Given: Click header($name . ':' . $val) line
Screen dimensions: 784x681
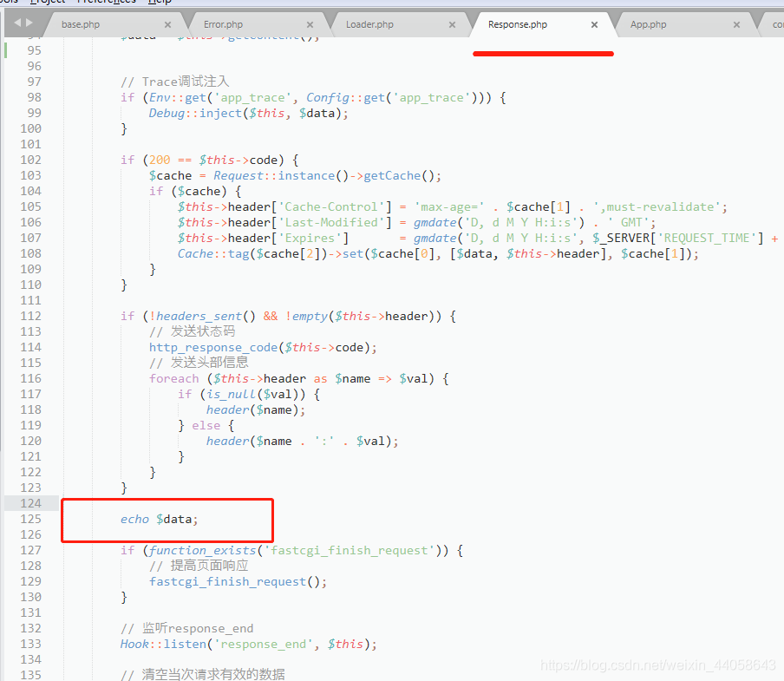Looking at the screenshot, I should click(x=303, y=441).
